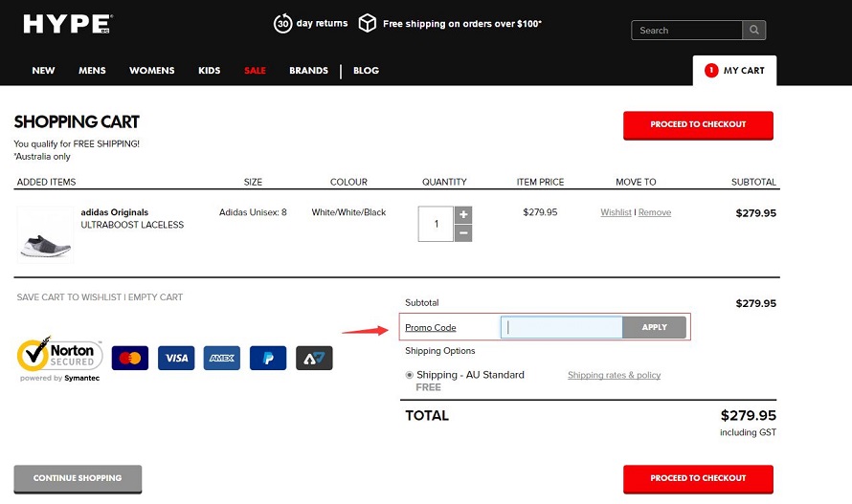Click the Adidas Unisex: 8 size value
The height and width of the screenshot is (504, 852).
[253, 212]
